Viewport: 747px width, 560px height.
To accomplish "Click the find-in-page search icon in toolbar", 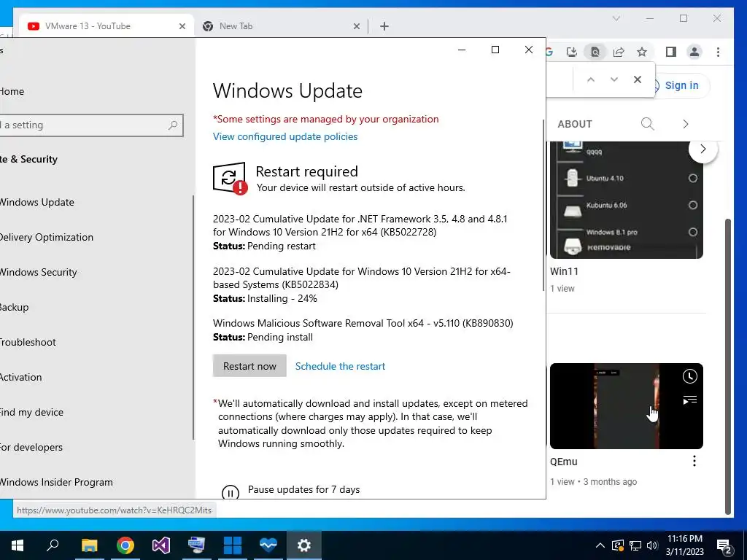I will [595, 52].
